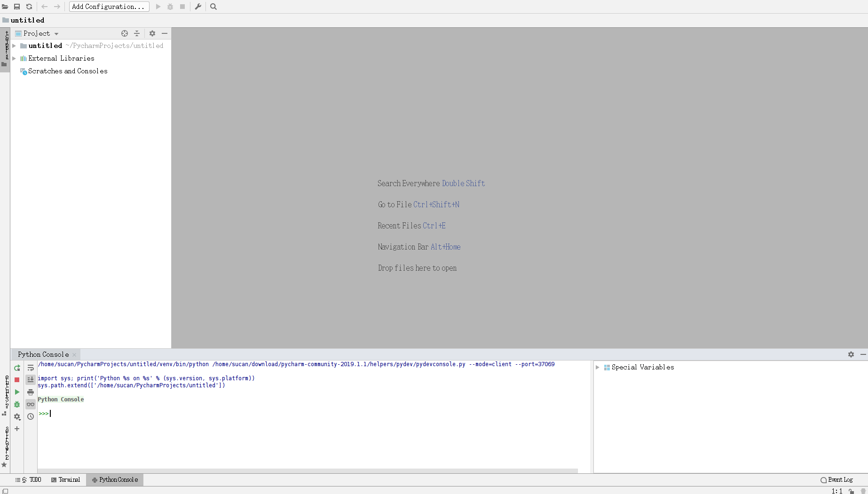Hide the console tool window with the minus icon
This screenshot has width=868, height=494.
[x=863, y=354]
